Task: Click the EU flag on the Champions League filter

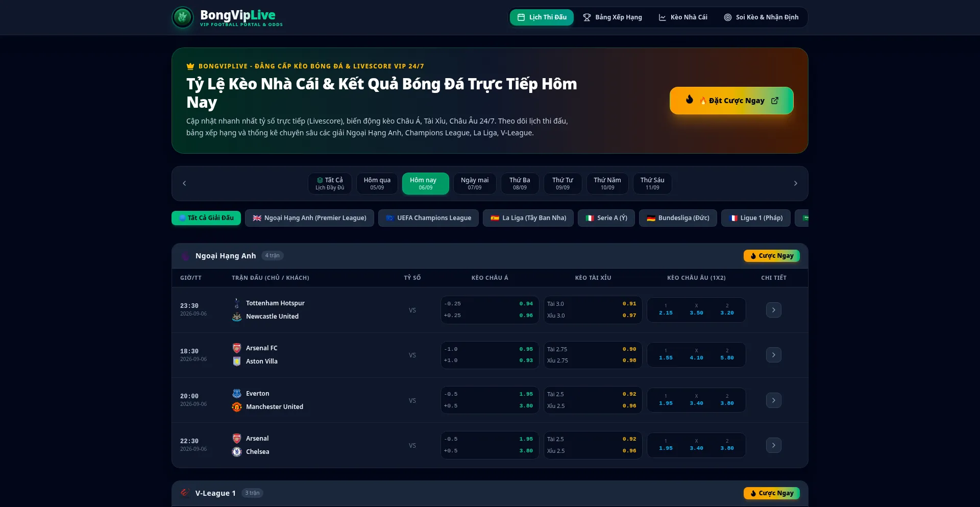Action: click(390, 218)
